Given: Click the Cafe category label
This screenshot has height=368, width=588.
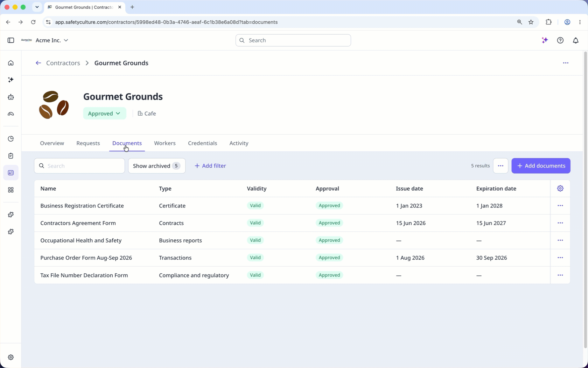Looking at the screenshot, I should coord(147,114).
